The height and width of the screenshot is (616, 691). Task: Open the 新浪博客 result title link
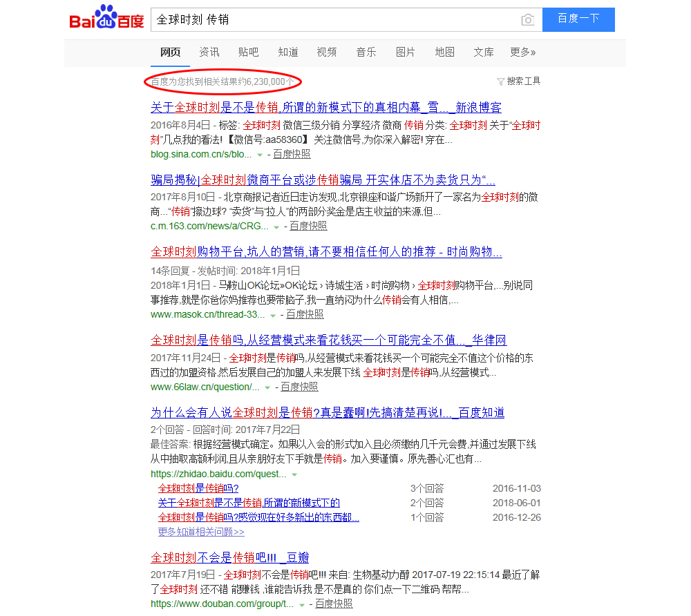(325, 108)
